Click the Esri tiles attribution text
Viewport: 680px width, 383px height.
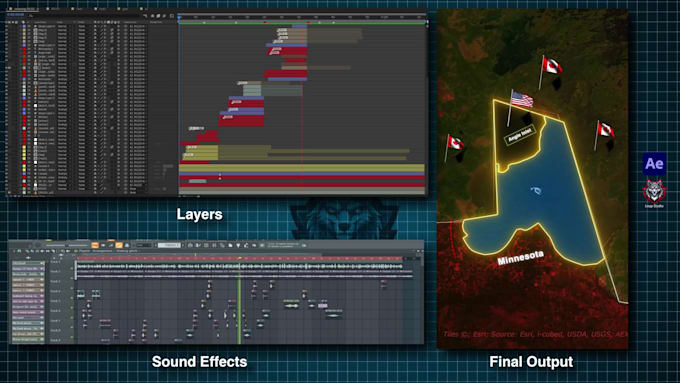[535, 334]
